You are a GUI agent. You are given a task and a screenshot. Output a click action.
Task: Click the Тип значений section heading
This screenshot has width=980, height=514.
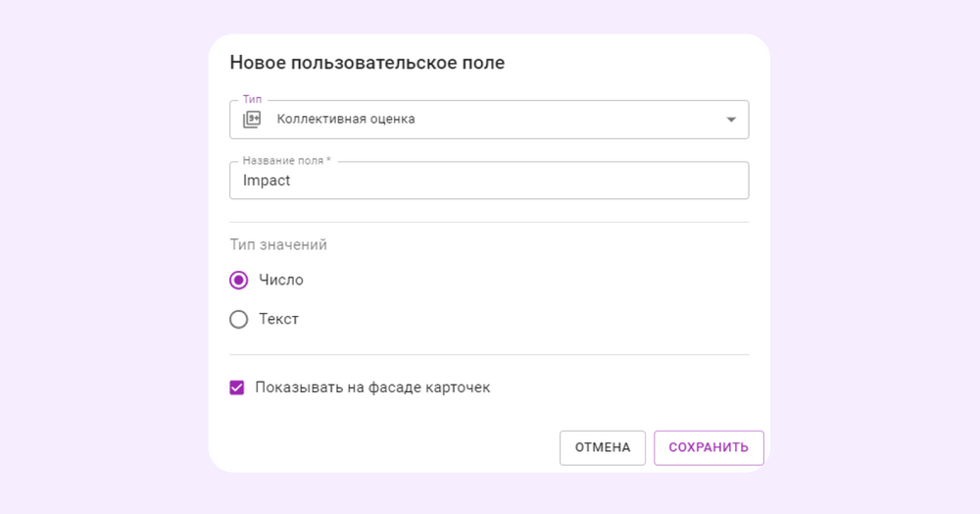click(278, 245)
